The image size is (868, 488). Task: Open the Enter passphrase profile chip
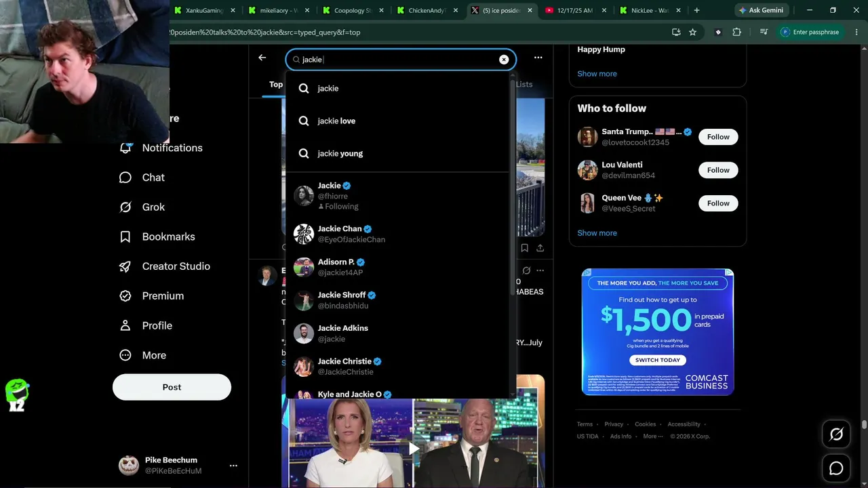point(811,32)
